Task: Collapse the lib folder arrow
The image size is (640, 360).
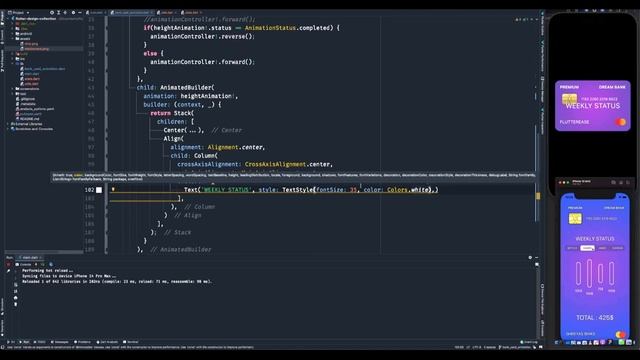Action: [x=13, y=64]
